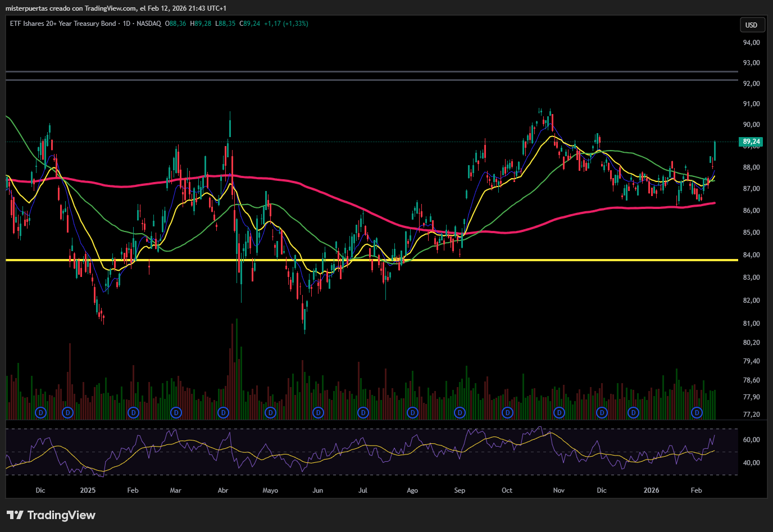Click the Oct label on the time axis
The height and width of the screenshot is (532, 773).
click(x=507, y=490)
